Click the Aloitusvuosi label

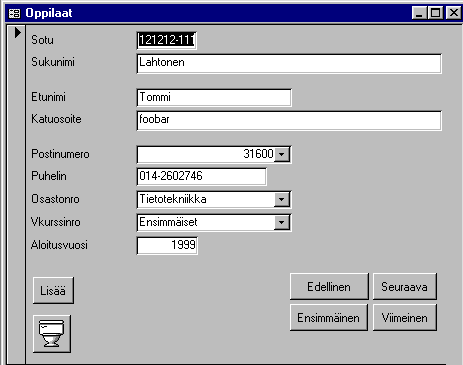click(x=59, y=245)
